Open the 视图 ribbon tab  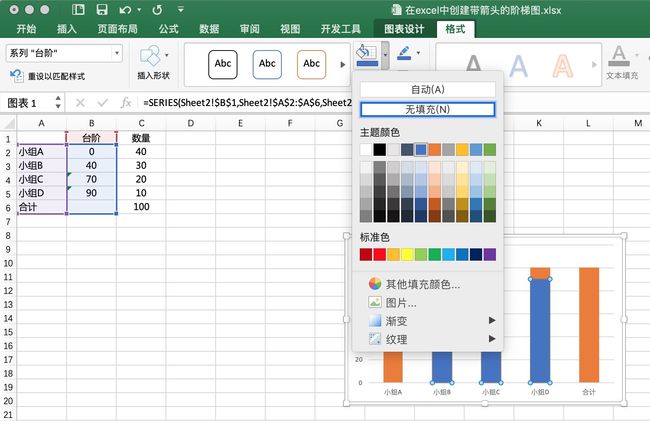290,29
